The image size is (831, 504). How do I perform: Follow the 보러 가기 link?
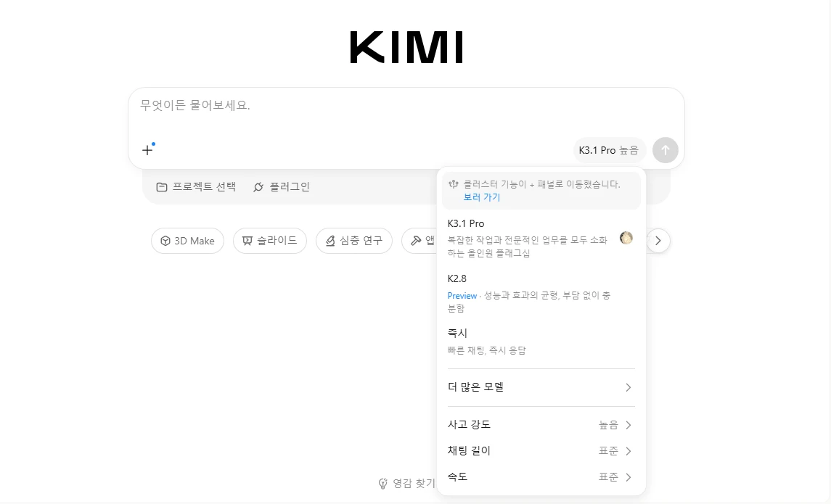tap(482, 197)
